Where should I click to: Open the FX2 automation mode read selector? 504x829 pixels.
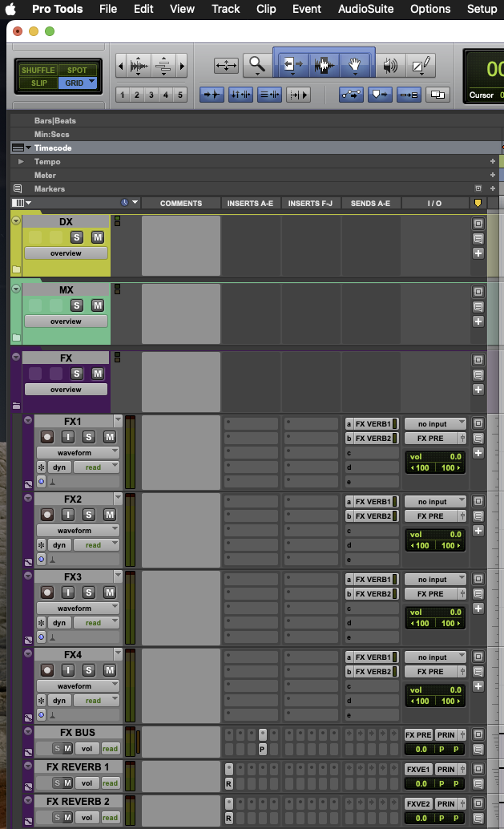(x=96, y=545)
